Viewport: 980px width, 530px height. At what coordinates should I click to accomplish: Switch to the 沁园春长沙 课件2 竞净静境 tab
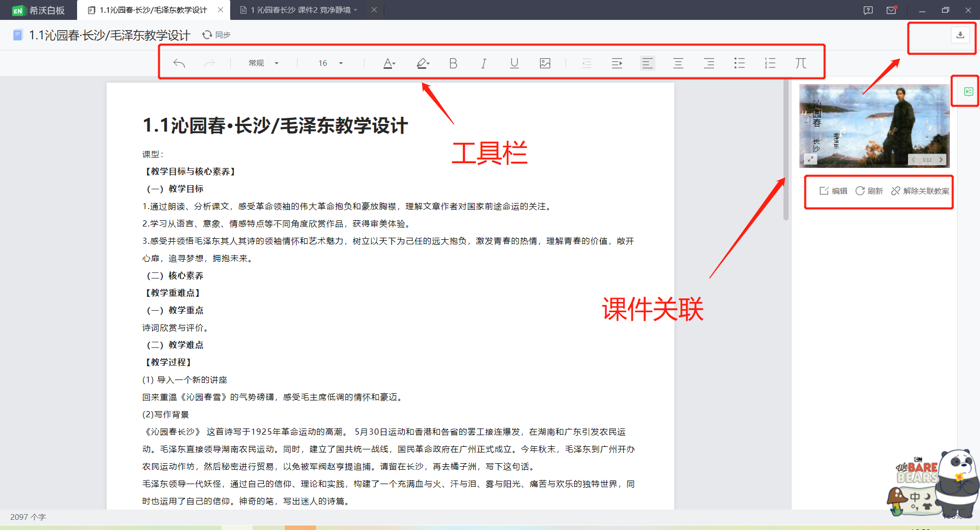pos(301,10)
